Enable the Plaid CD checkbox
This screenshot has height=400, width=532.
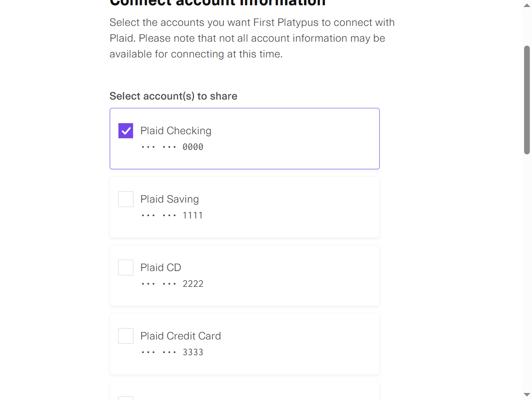coord(126,268)
